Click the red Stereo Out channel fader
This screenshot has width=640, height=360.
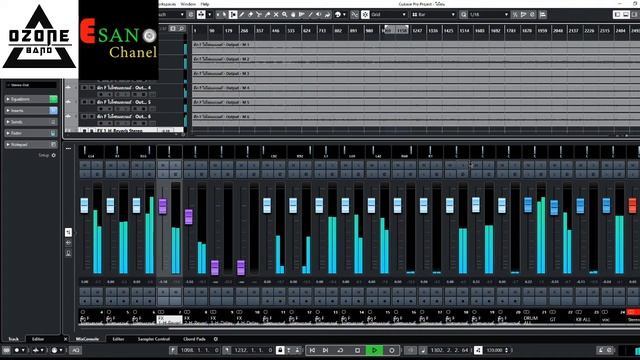click(x=633, y=205)
